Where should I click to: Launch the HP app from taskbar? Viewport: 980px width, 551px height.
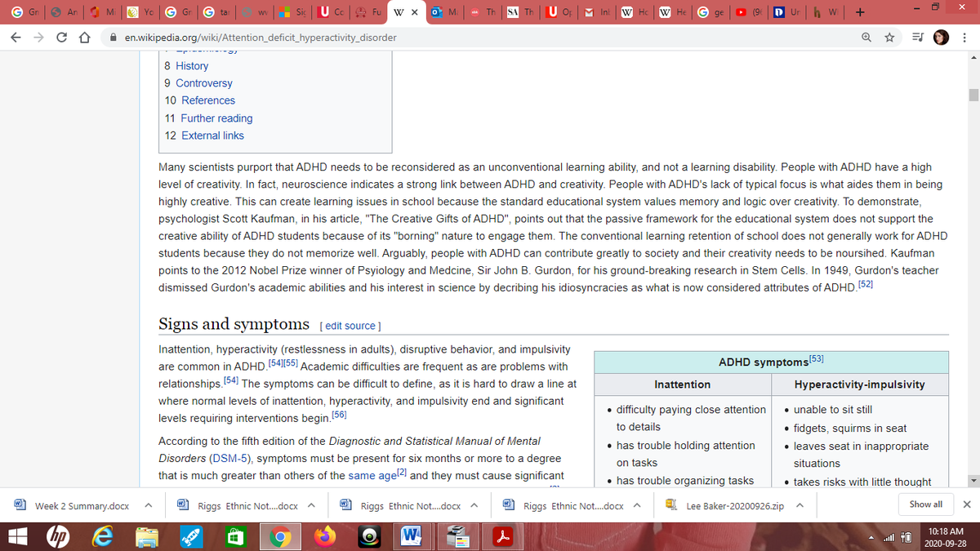coord(60,536)
